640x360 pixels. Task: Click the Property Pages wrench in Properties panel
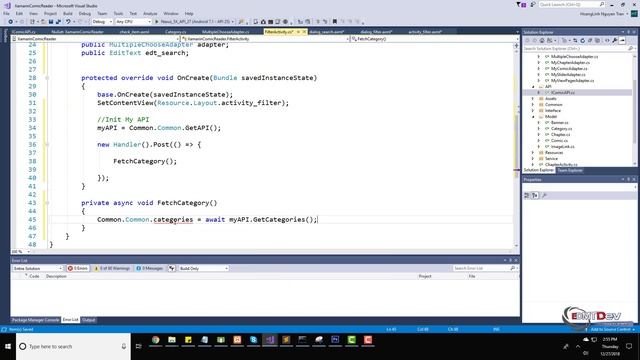tap(544, 196)
